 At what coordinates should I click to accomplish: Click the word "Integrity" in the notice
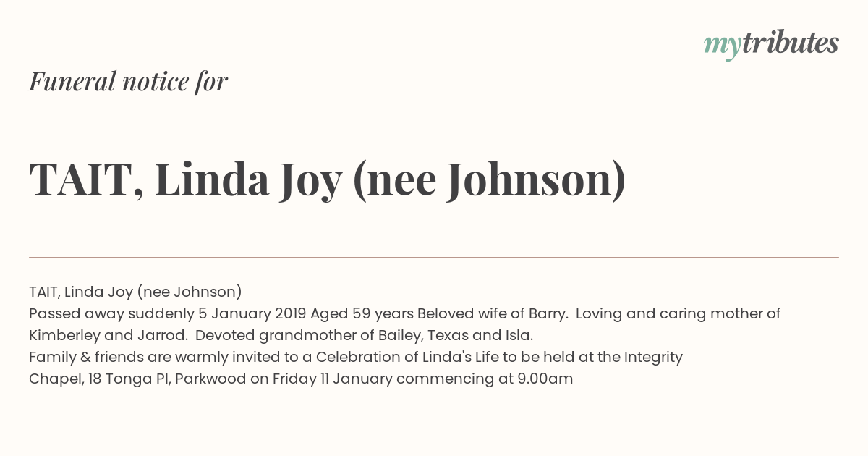coord(652,358)
